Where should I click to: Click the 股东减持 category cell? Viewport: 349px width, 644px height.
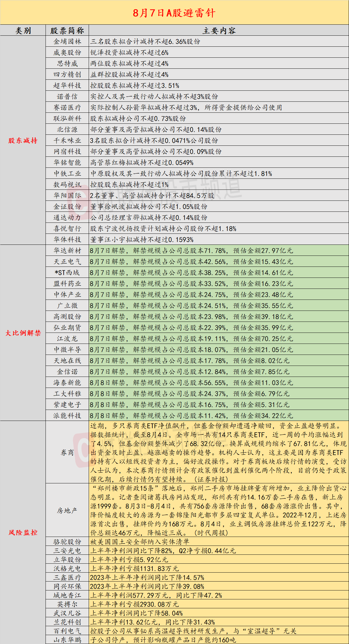[x=23, y=140]
